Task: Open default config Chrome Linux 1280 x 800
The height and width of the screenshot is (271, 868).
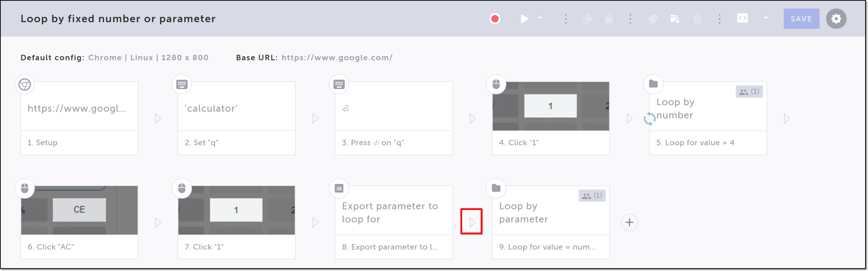Action: click(148, 58)
